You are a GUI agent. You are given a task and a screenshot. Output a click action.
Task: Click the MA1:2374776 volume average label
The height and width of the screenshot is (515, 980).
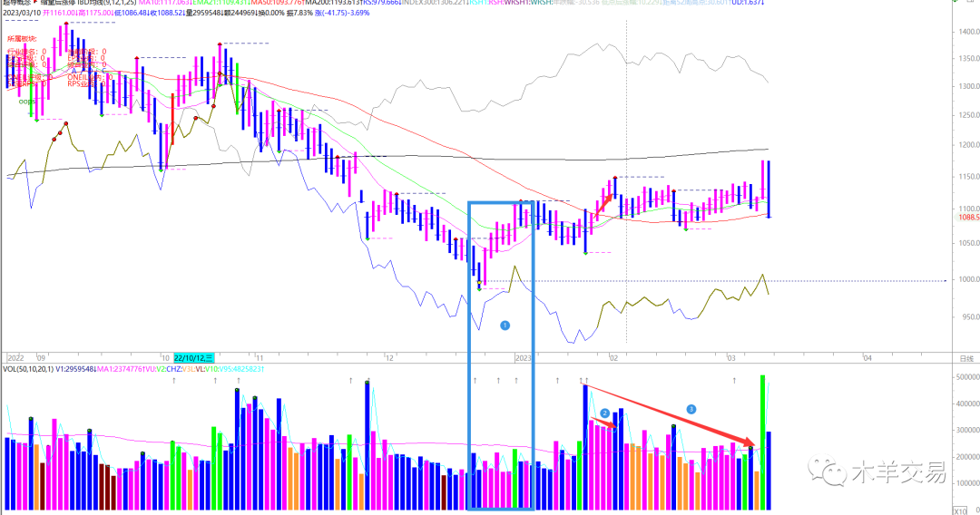(120, 369)
